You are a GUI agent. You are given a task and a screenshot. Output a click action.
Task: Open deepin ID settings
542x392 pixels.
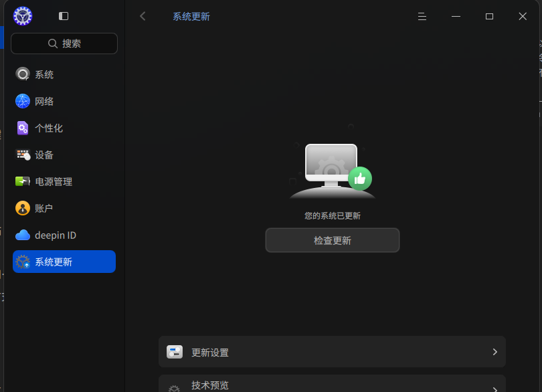(64, 235)
